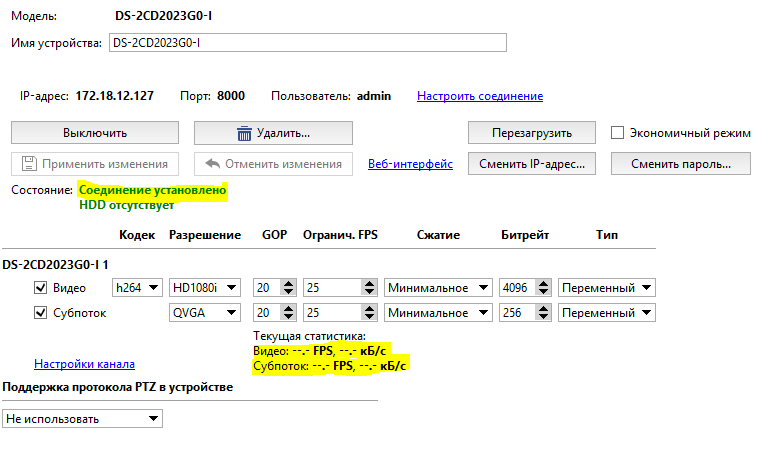Decrease Субпоток FPS limit with down arrow
The width and height of the screenshot is (770, 454).
point(369,317)
